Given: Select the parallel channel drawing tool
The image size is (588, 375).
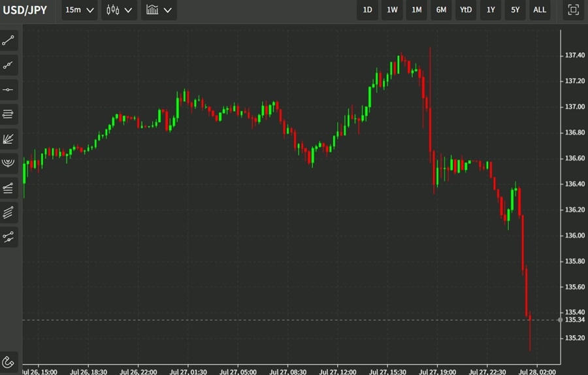Looking at the screenshot, I should 8,114.
